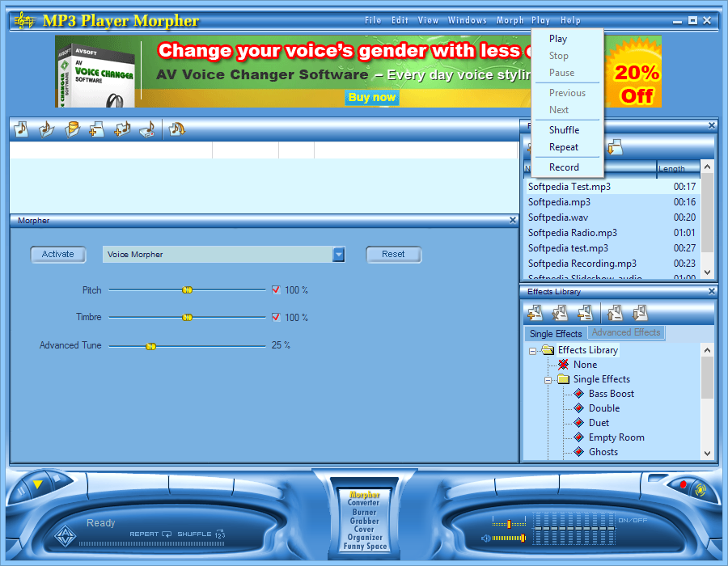728x566 pixels.
Task: Switch to the Single Effects tab
Action: pyautogui.click(x=556, y=334)
